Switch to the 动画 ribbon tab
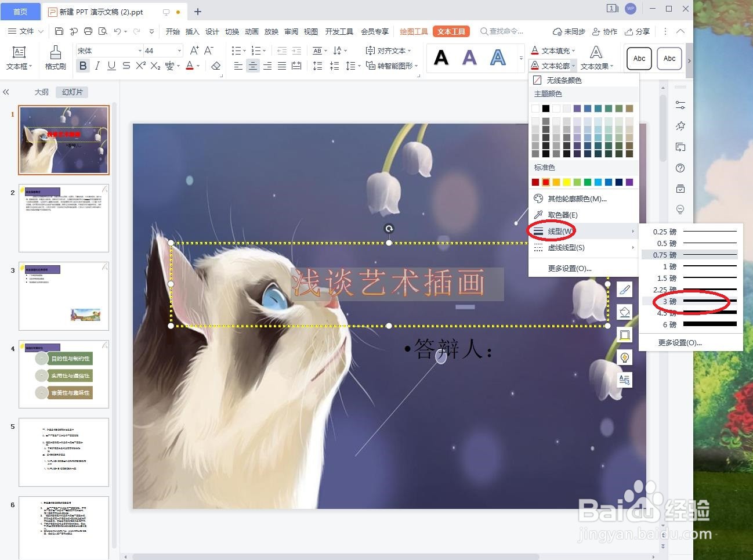The image size is (753, 560). (x=251, y=31)
